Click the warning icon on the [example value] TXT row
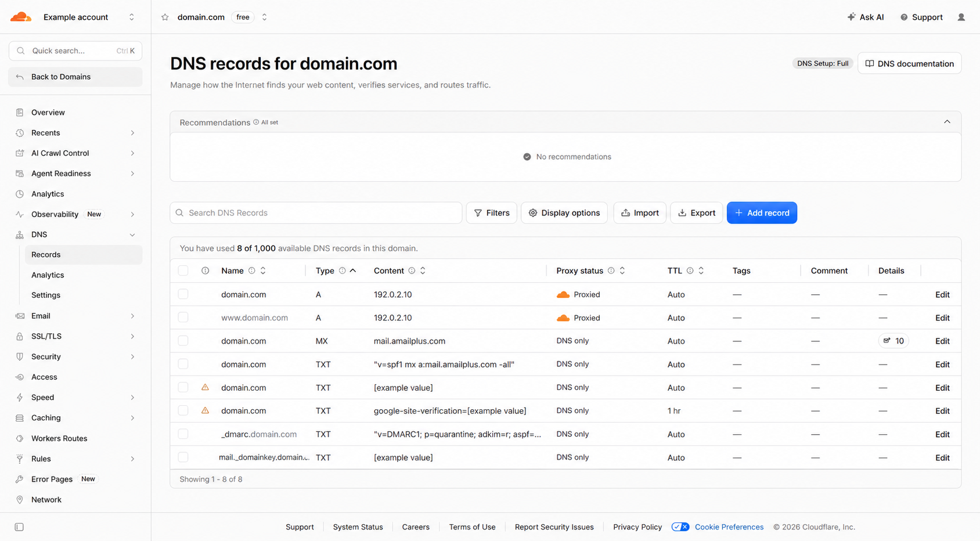The image size is (980, 541). click(205, 387)
